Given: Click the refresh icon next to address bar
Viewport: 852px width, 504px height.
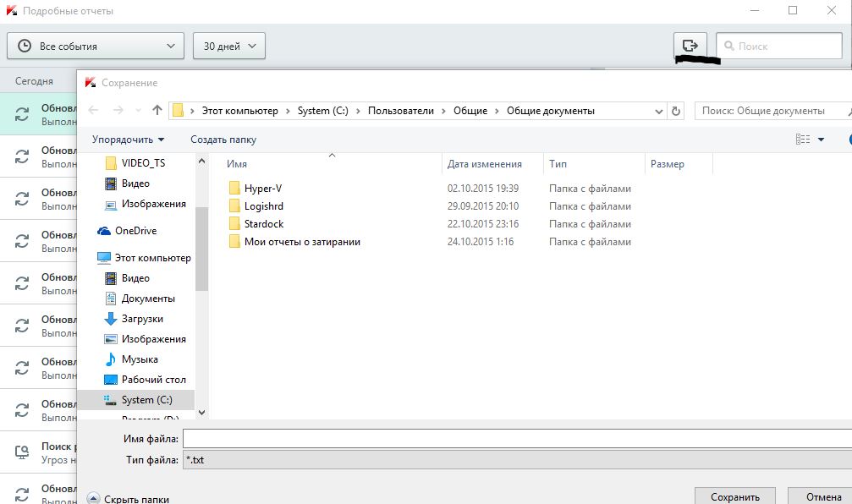Looking at the screenshot, I should [676, 111].
